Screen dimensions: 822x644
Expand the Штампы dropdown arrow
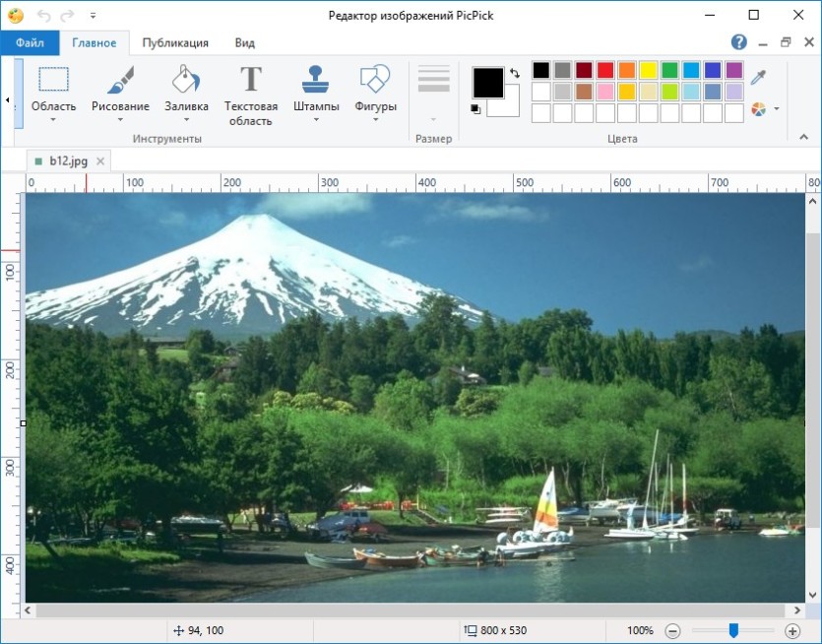click(316, 120)
